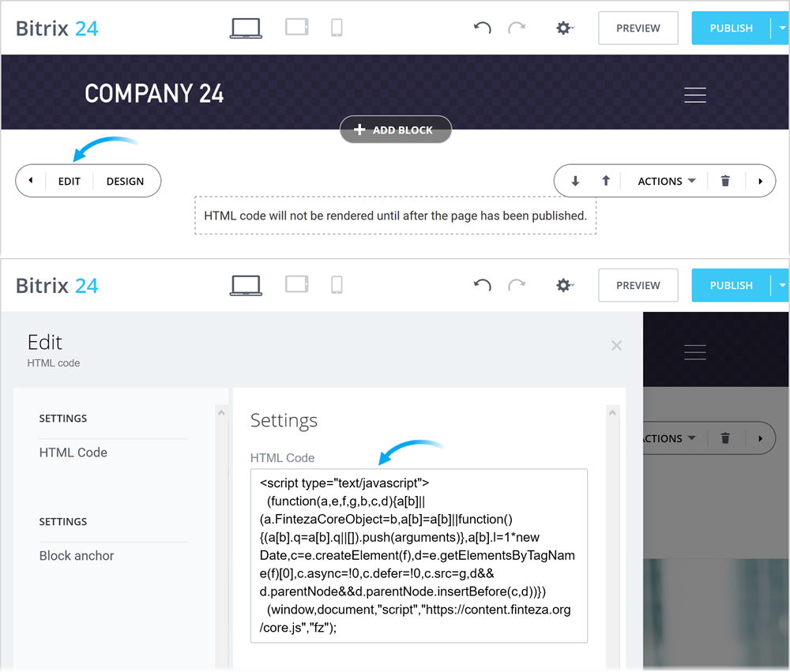This screenshot has width=790, height=672.
Task: Select desktop view icon in top toolbar
Action: 246,28
